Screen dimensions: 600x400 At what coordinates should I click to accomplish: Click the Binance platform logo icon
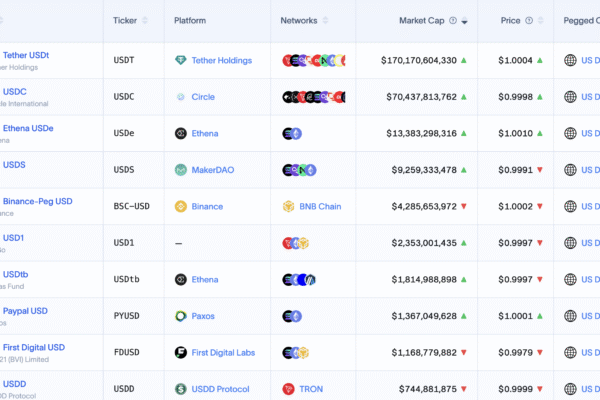click(181, 207)
